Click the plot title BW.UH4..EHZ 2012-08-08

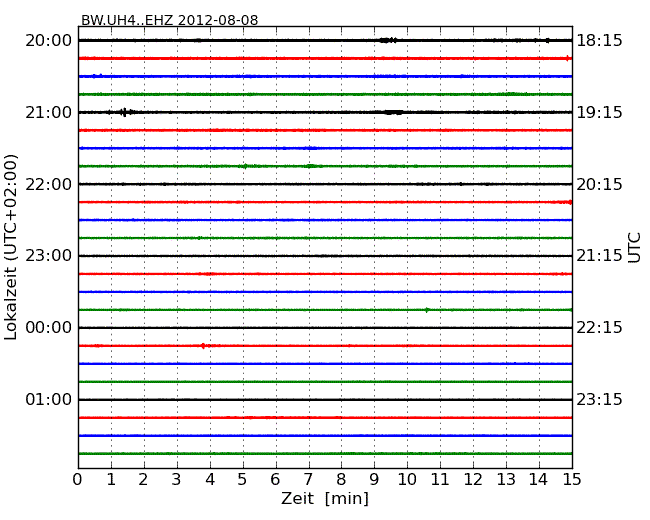click(x=169, y=19)
